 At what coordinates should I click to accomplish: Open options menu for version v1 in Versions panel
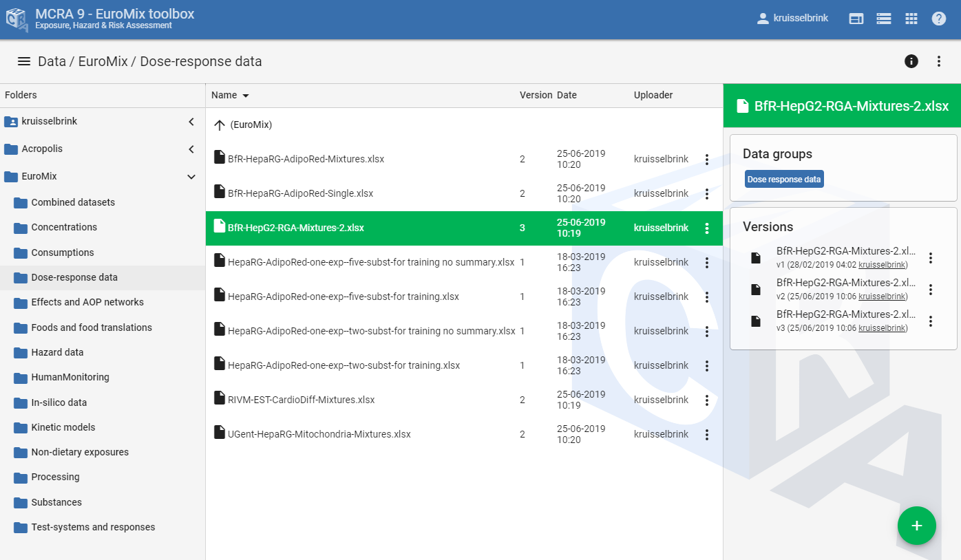[931, 258]
